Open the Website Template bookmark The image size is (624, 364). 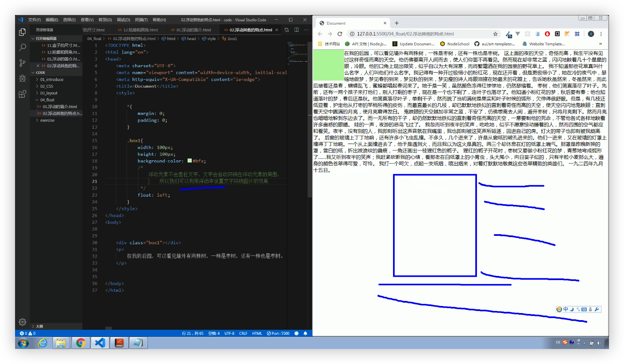(543, 44)
